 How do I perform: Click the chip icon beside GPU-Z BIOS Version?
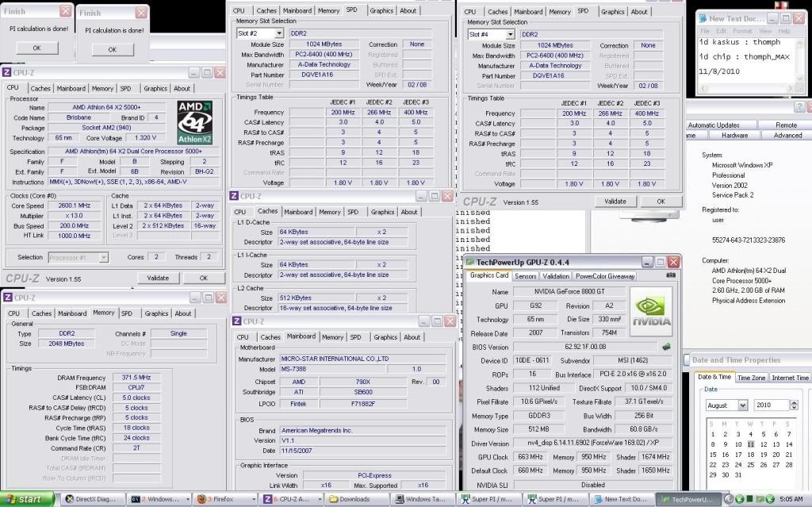click(x=666, y=347)
